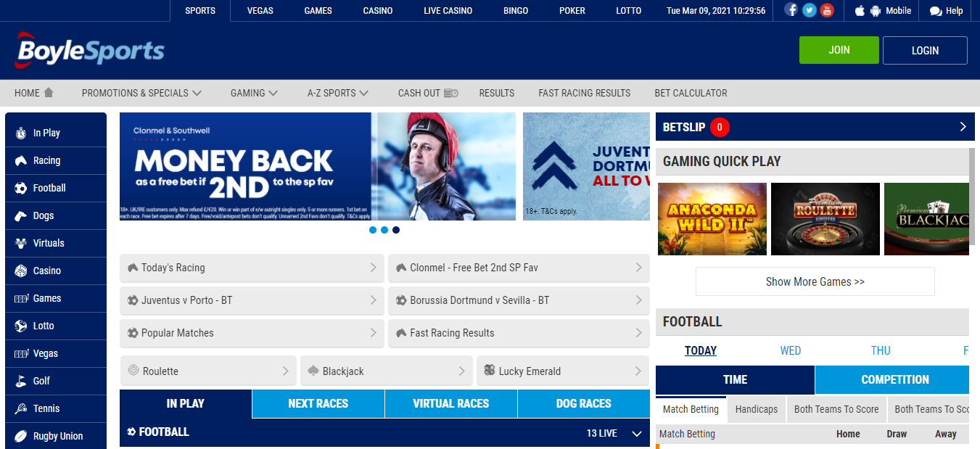Collapse the Football 13 Live section

click(x=637, y=434)
